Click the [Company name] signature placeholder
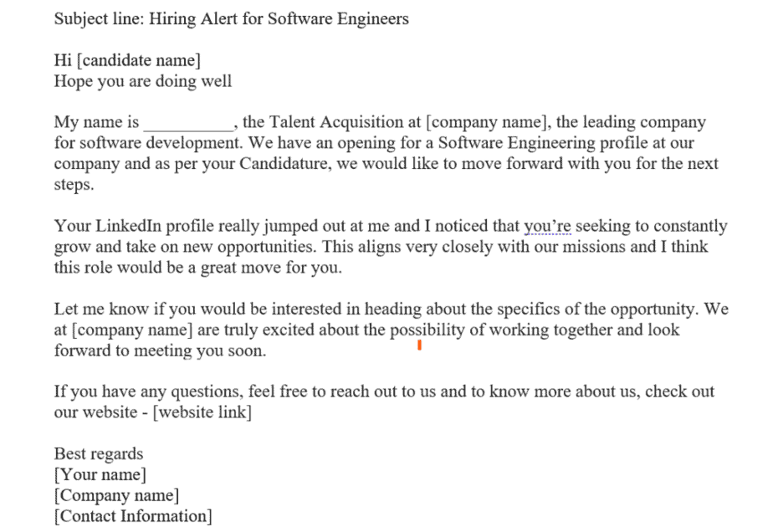This screenshot has height=532, width=773. 116,495
